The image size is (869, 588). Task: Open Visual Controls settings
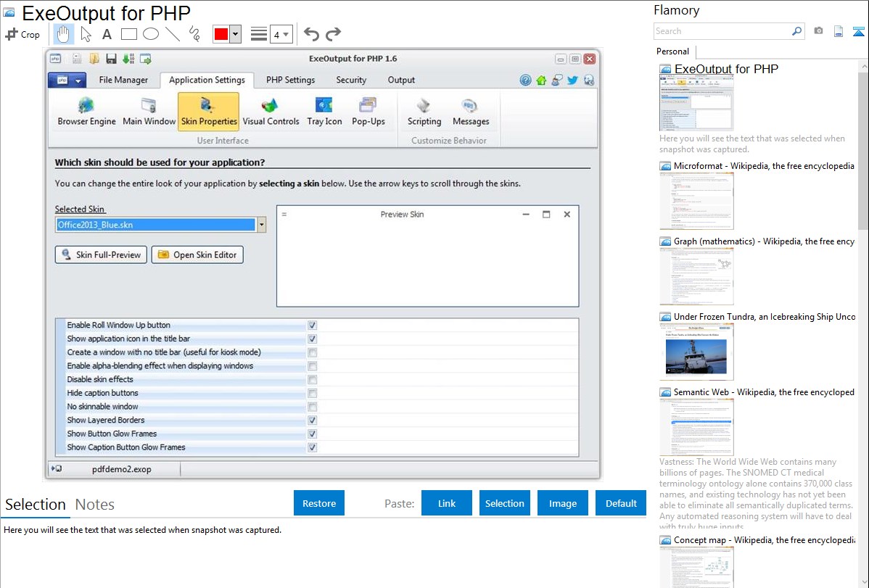coord(271,112)
